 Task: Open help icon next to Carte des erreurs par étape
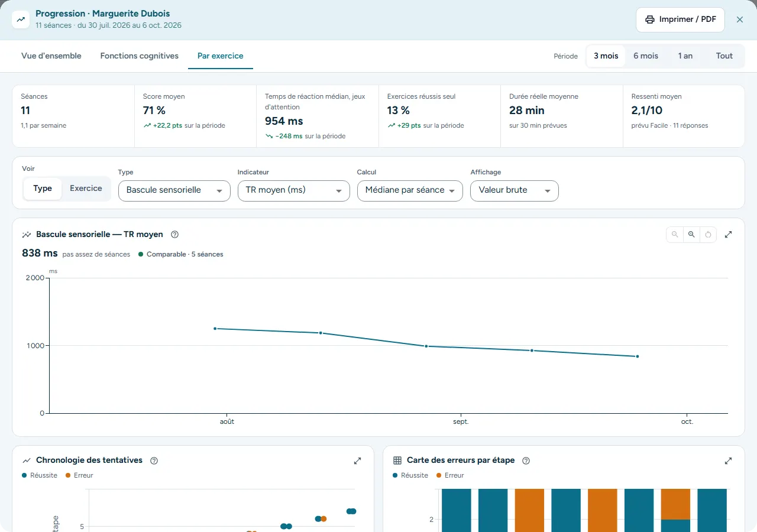click(526, 460)
